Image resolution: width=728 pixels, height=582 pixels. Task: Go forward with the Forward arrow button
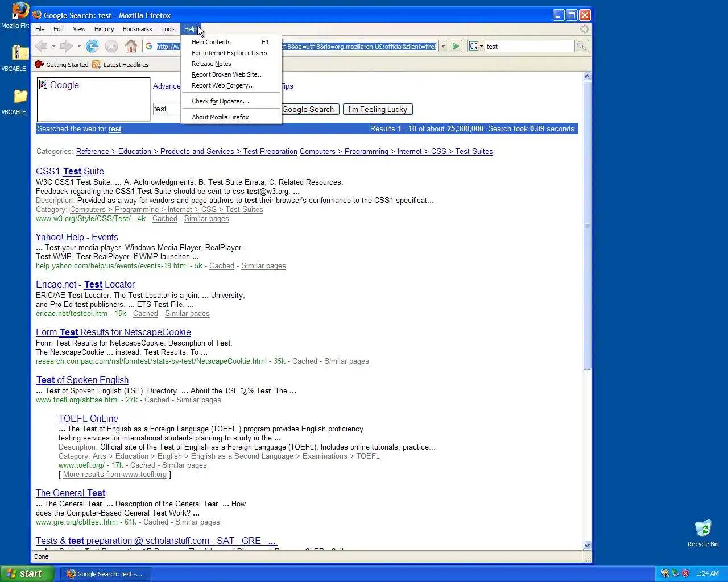point(66,46)
